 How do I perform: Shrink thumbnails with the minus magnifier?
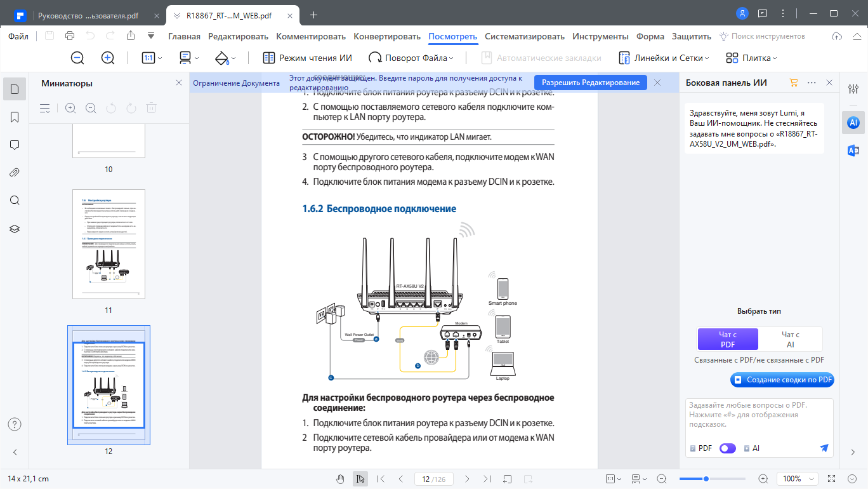91,108
